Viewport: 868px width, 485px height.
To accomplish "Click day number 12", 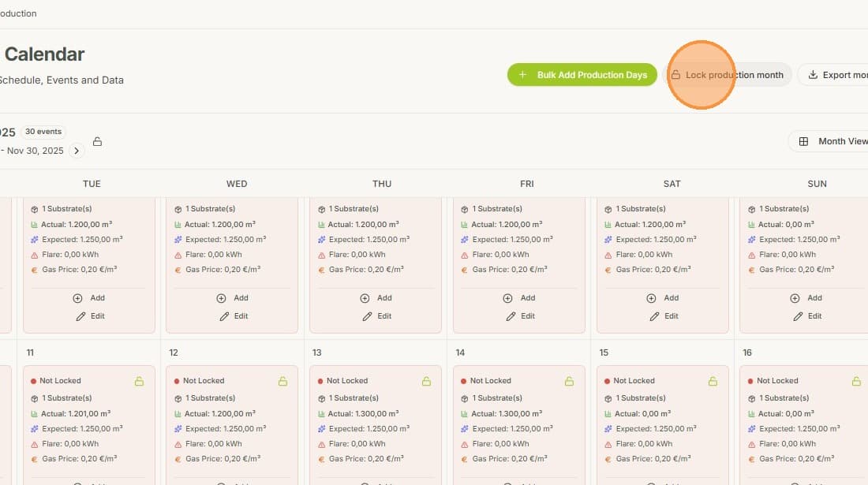I will coord(174,353).
